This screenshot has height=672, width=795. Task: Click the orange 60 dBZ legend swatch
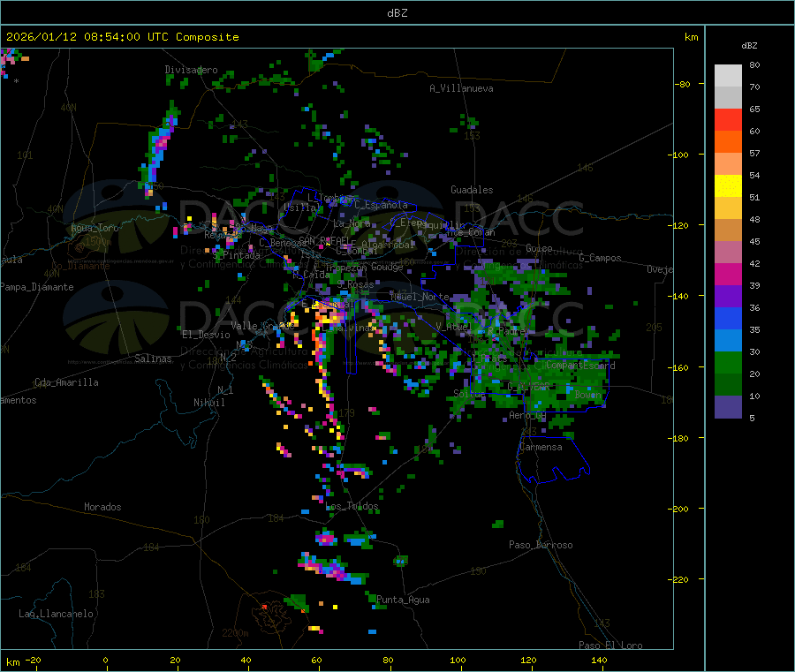pos(728,142)
